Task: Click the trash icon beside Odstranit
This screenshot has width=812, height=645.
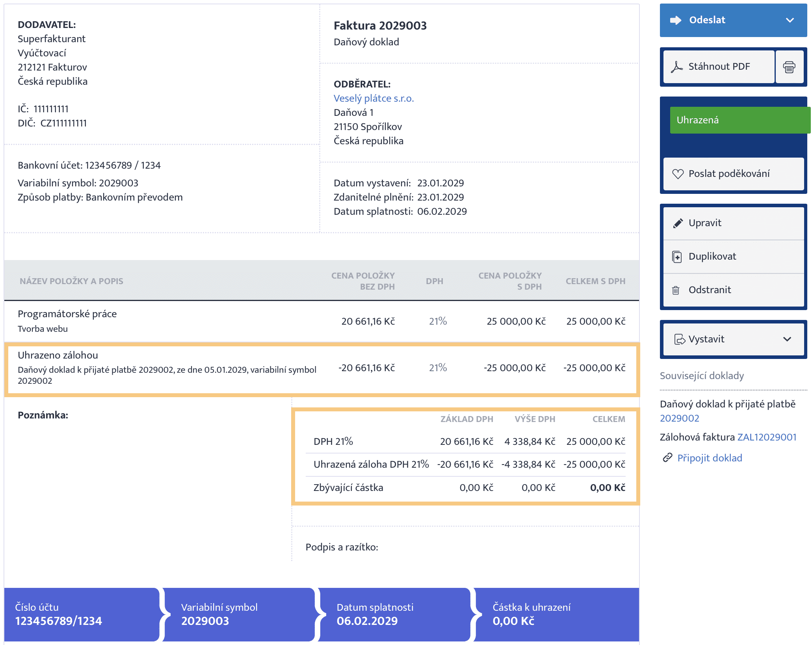Action: point(676,290)
